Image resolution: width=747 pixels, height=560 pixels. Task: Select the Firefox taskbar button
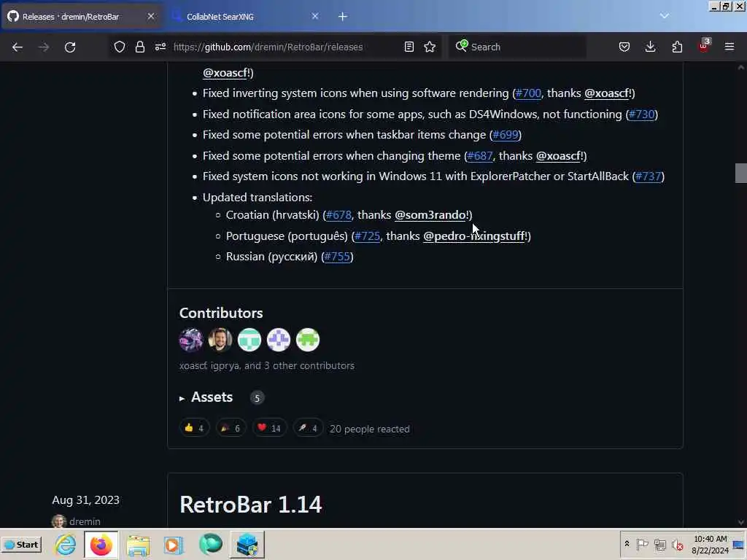(x=101, y=544)
